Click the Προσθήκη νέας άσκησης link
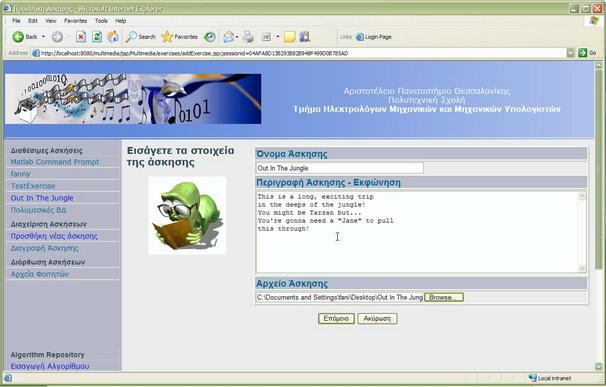This screenshot has width=606, height=387. [54, 236]
